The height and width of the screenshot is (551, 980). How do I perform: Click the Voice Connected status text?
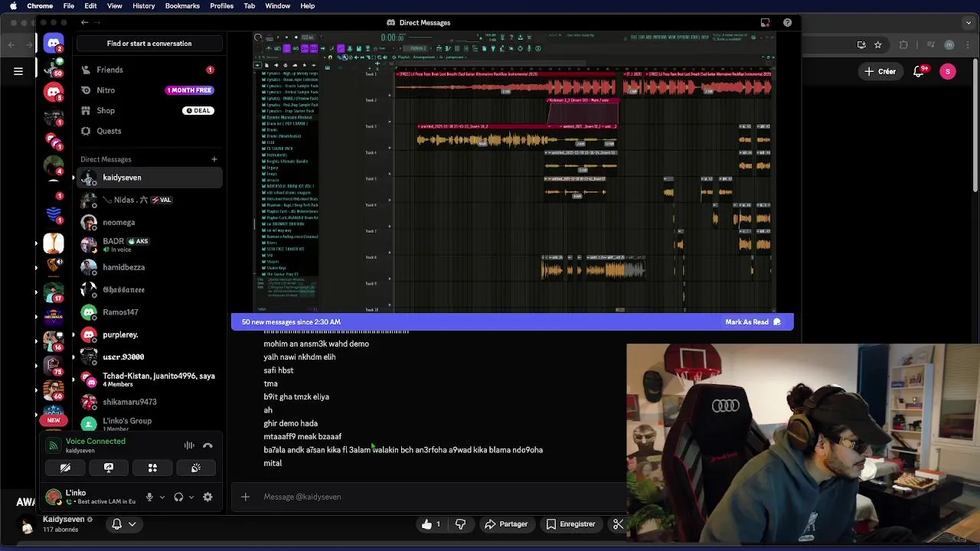(x=96, y=441)
